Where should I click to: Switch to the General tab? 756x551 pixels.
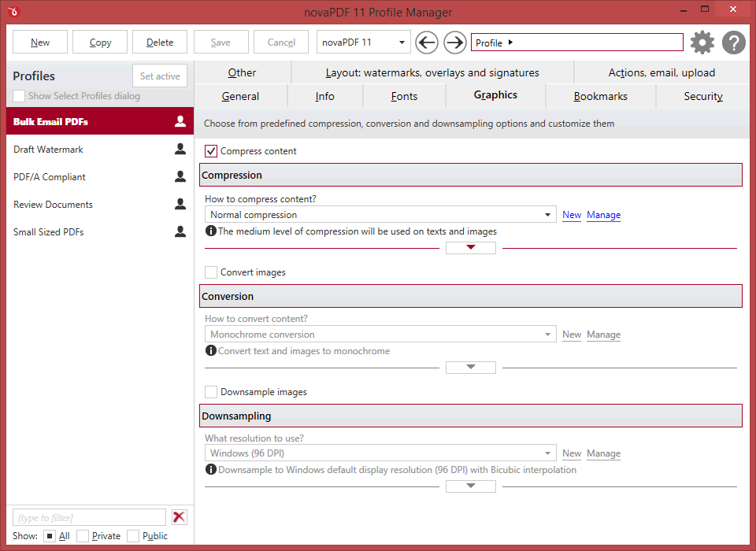(x=240, y=96)
